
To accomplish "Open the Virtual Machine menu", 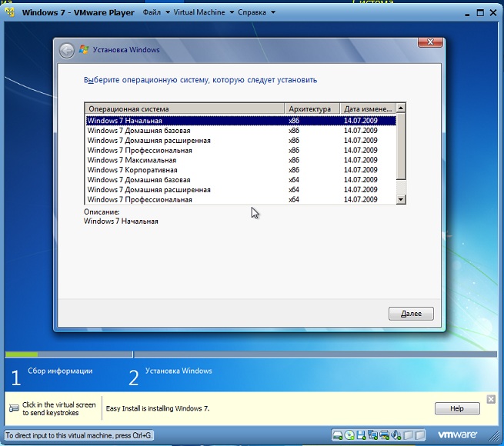I will (x=199, y=12).
